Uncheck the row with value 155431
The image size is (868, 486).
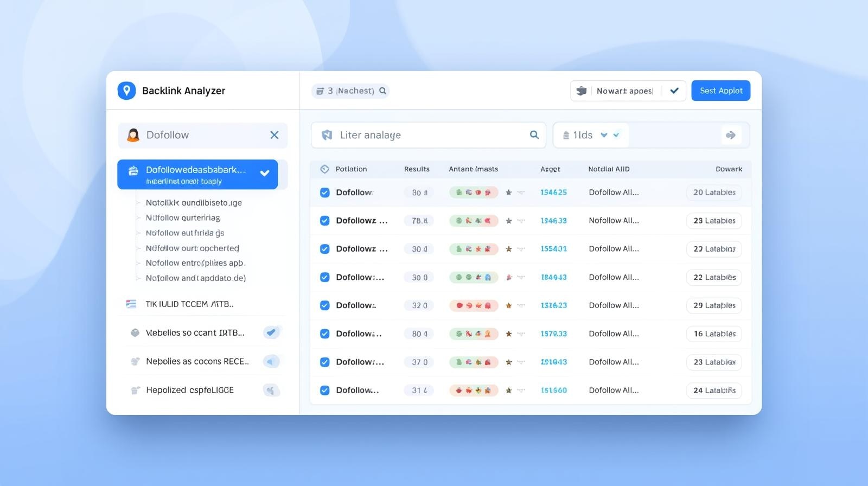tap(324, 249)
